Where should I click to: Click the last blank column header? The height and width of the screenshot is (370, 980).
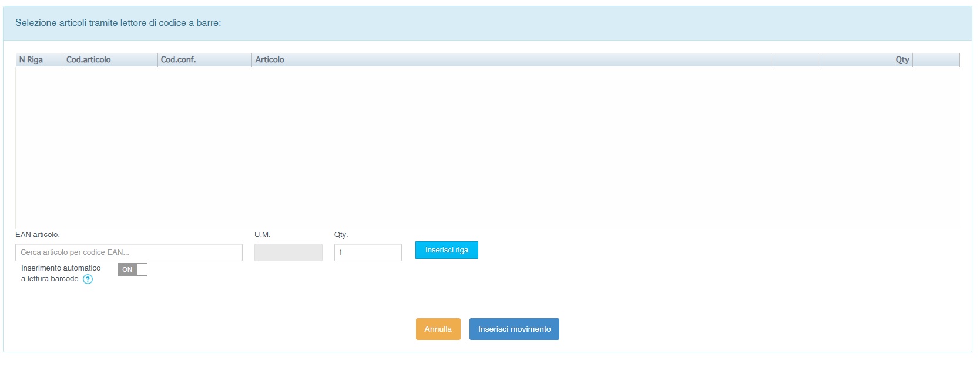(x=936, y=60)
